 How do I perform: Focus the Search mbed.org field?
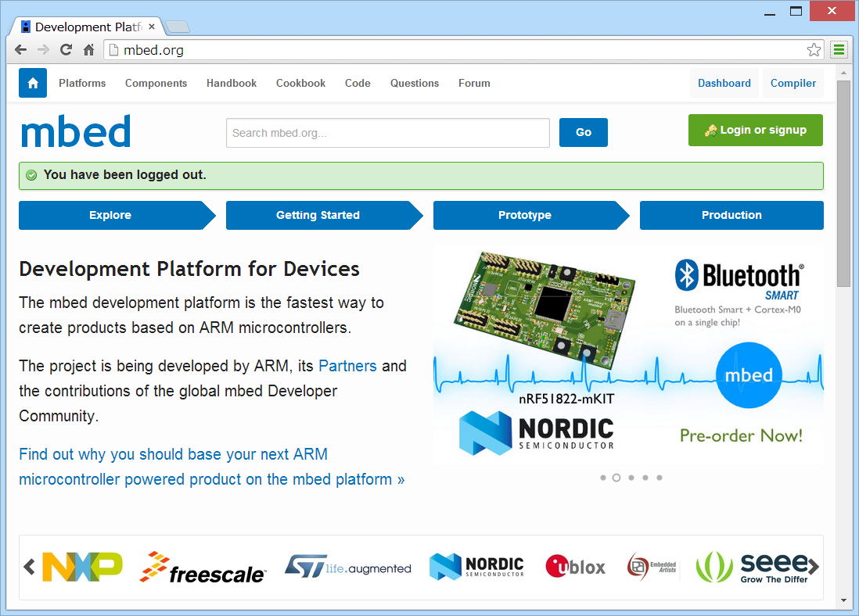pos(388,133)
